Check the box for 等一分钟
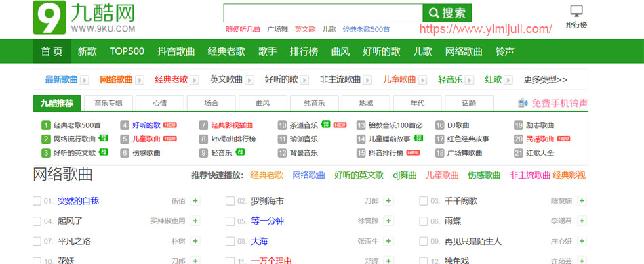The height and width of the screenshot is (264, 644). 230,221
